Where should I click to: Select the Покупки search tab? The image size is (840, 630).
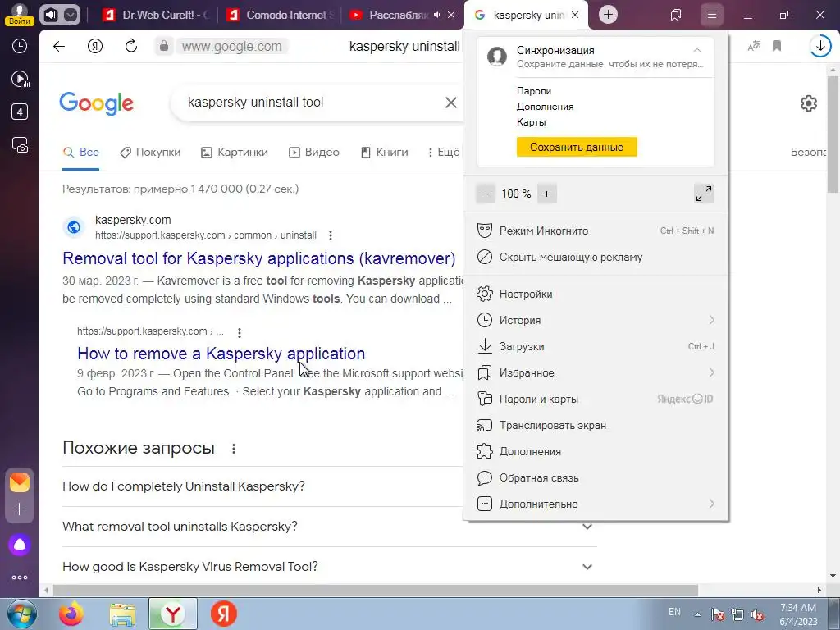pyautogui.click(x=150, y=152)
